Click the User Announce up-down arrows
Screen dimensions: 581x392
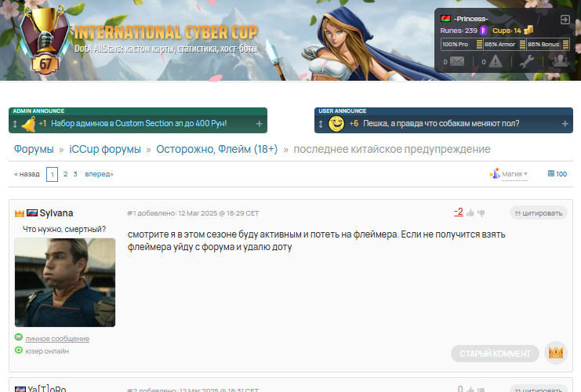tap(321, 124)
